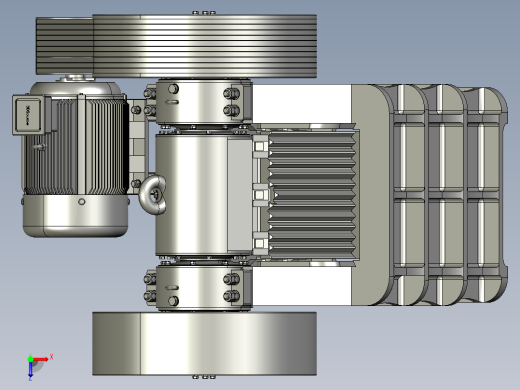
Task: Select the small motor pulley at top left
Action: coord(64,46)
